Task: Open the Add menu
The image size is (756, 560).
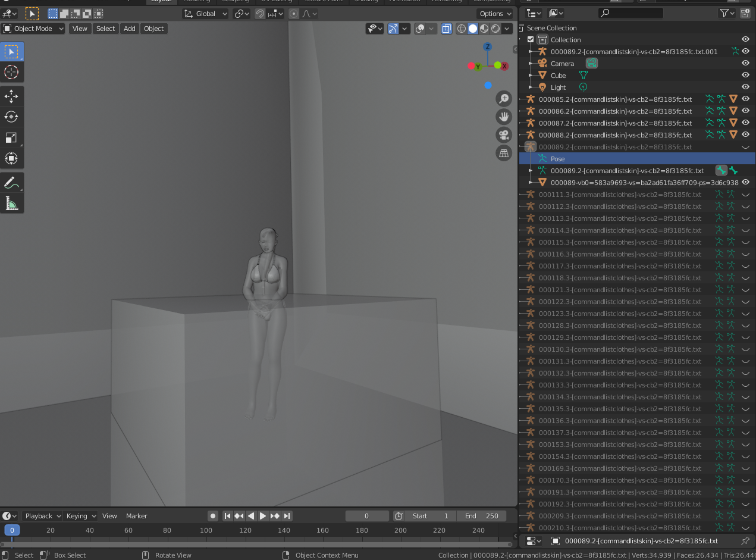Action: (129, 29)
